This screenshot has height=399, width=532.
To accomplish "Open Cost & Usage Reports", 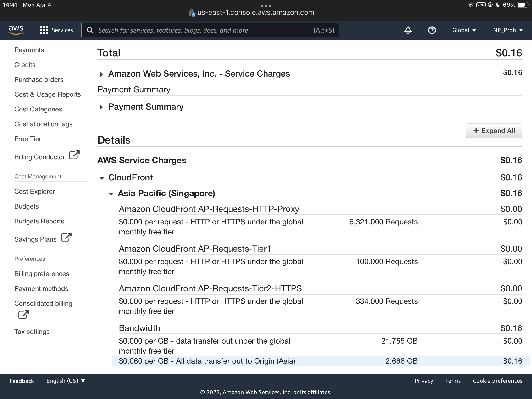I will pos(48,94).
